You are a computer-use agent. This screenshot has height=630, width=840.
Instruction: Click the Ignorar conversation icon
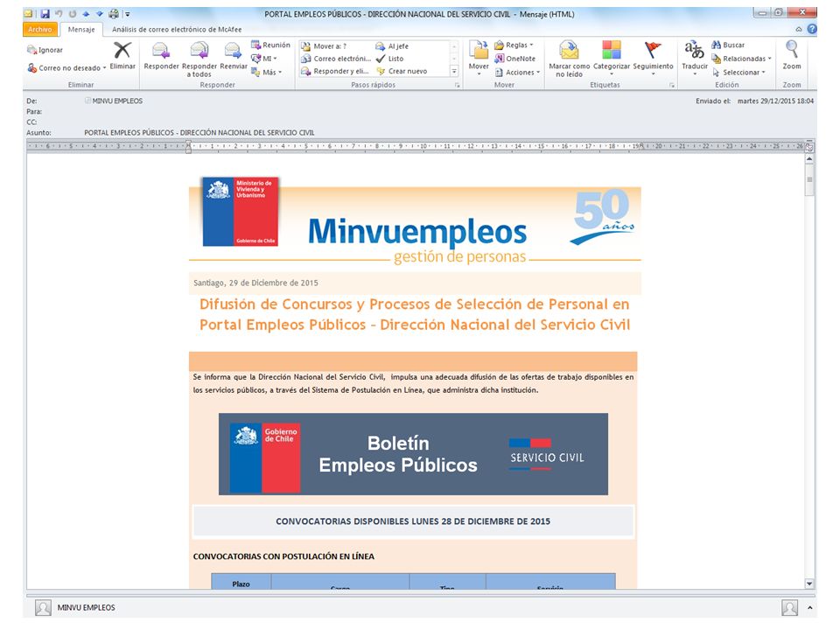(32, 50)
